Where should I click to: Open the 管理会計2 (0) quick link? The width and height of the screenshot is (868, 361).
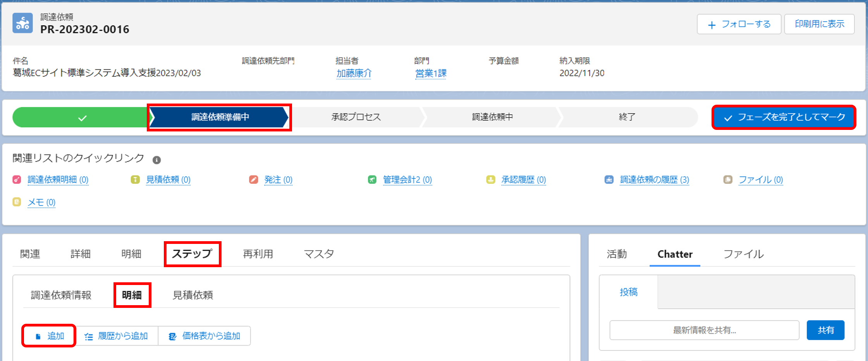coord(407,180)
